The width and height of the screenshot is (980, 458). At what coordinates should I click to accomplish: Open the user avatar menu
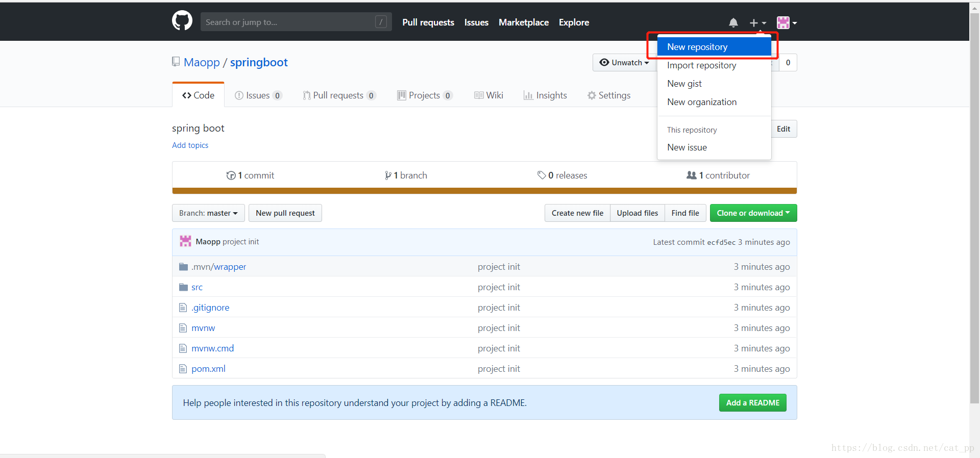[x=787, y=22]
